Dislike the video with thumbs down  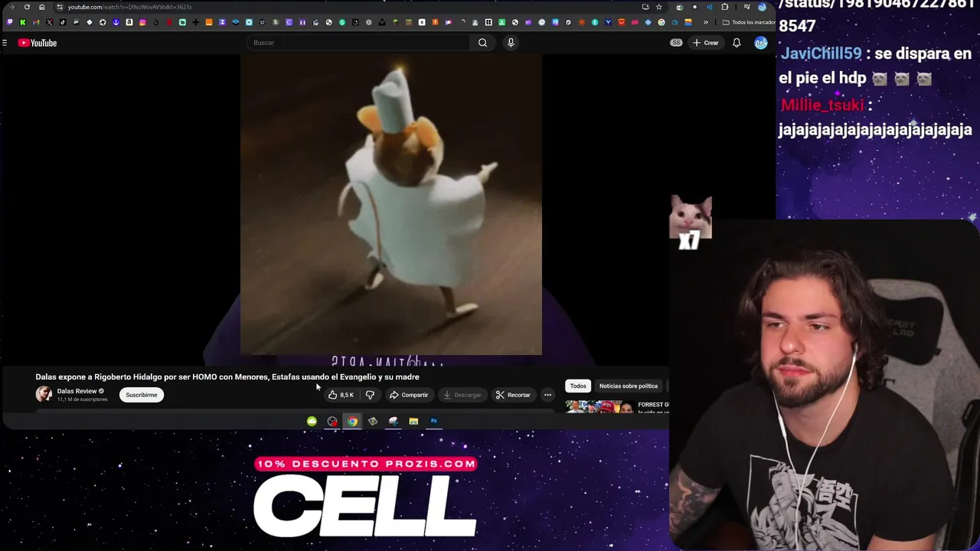point(370,395)
